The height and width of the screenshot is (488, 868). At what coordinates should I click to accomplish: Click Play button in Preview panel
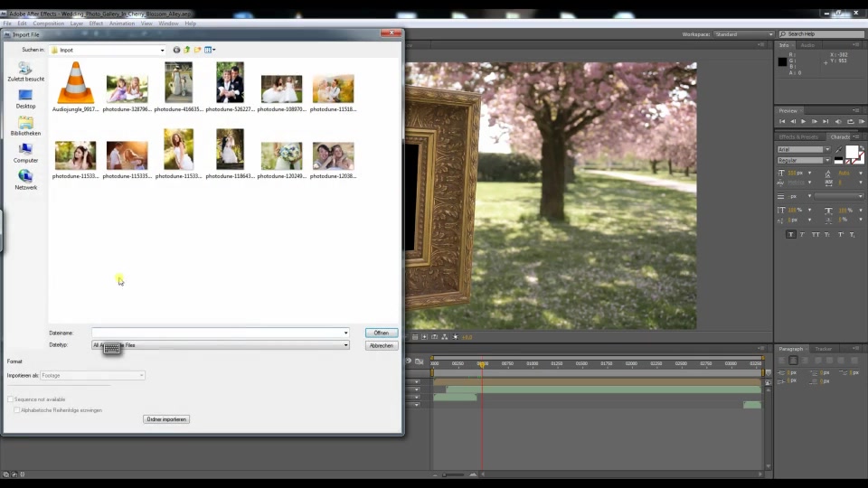pos(803,122)
